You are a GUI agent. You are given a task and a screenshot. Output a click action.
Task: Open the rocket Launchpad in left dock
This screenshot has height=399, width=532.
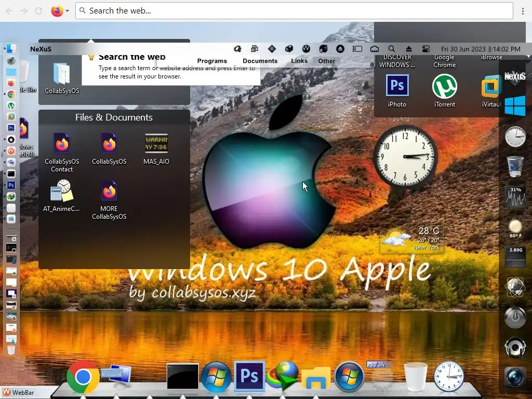[11, 60]
